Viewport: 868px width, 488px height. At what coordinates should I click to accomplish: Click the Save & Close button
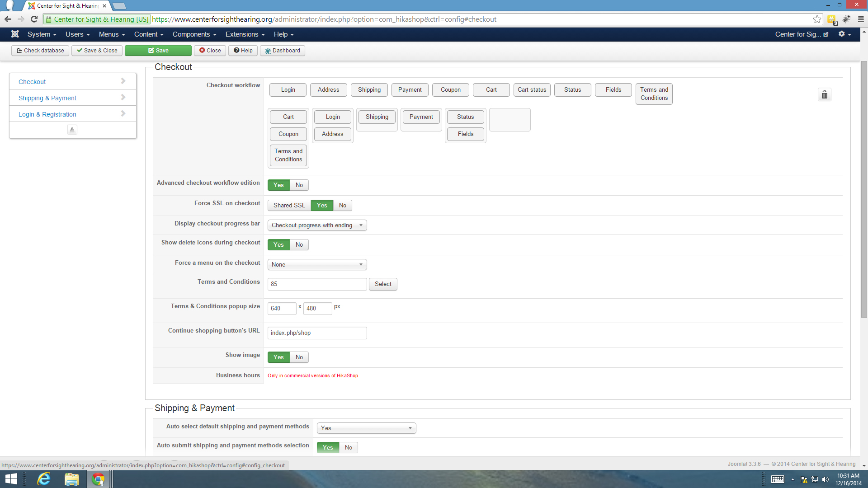pos(97,51)
